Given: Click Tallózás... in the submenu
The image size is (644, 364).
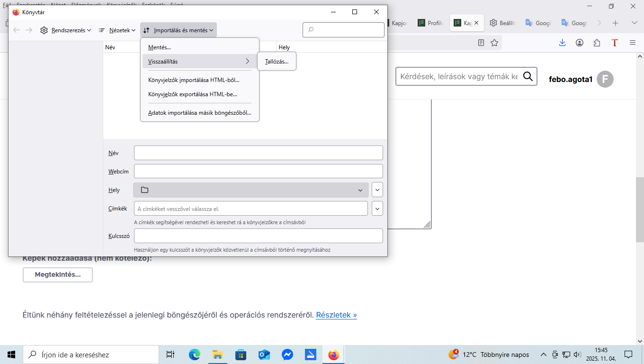Looking at the screenshot, I should (277, 62).
